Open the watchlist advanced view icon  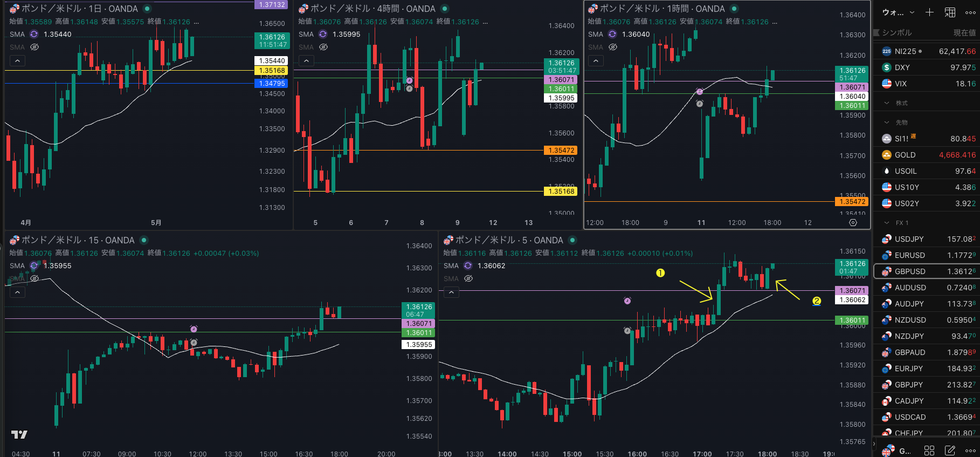[950, 12]
